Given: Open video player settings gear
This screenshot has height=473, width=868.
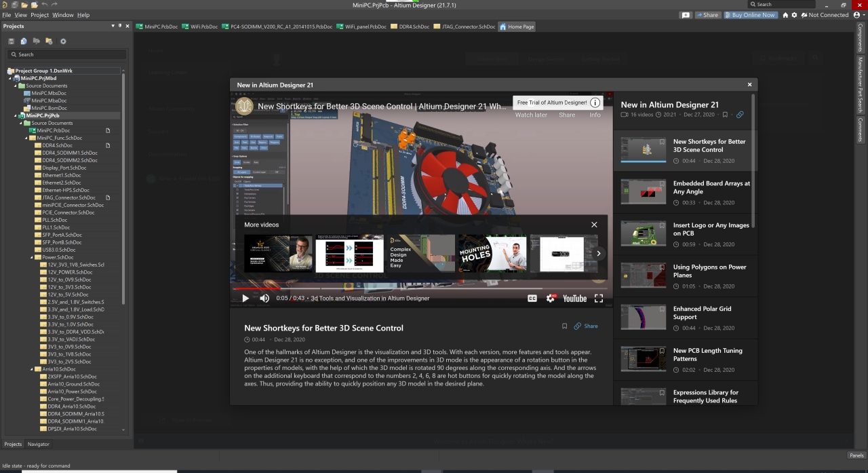Looking at the screenshot, I should [x=551, y=298].
